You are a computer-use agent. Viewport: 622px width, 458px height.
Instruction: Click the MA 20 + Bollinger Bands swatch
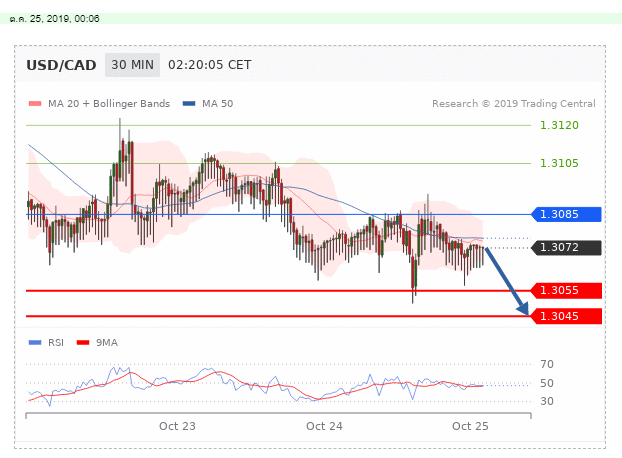coord(35,104)
